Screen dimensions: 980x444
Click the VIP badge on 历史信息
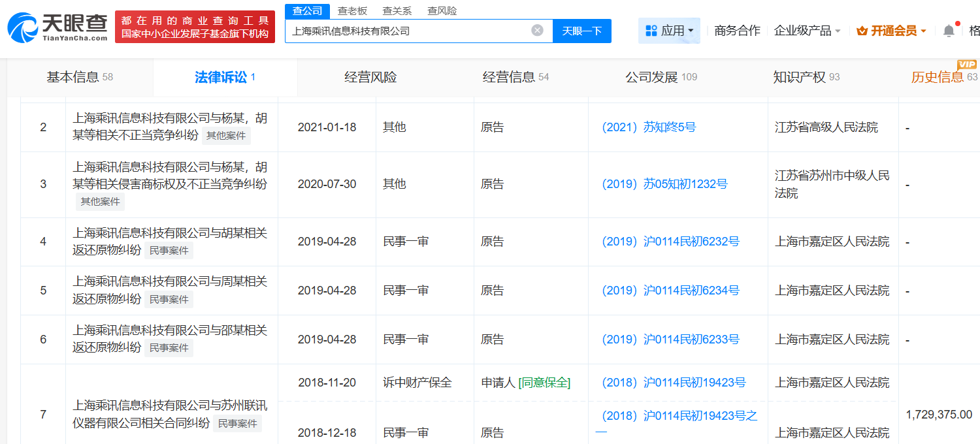966,64
